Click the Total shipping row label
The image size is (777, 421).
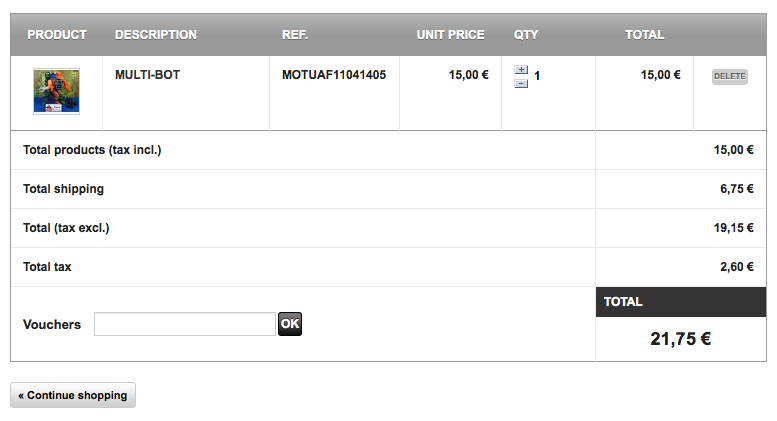pos(63,189)
